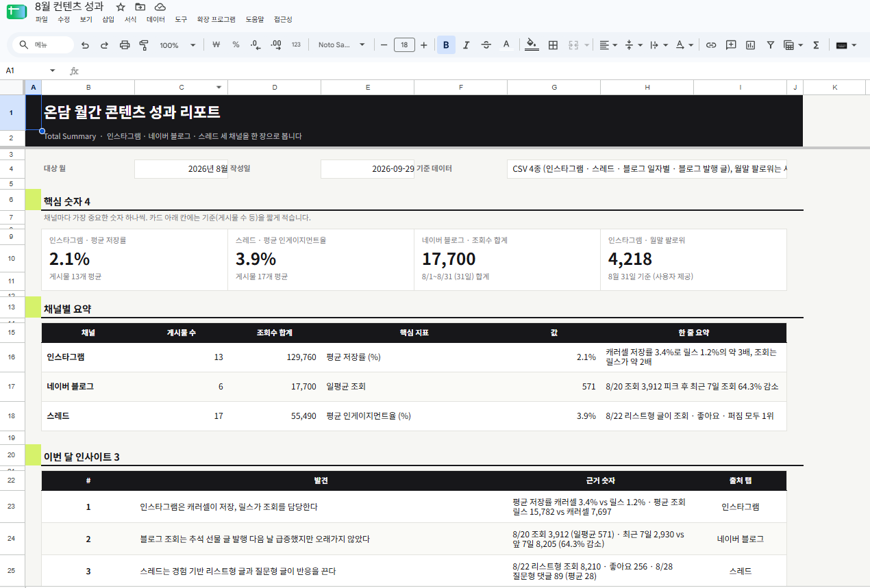The image size is (870, 588).
Task: Toggle strikethrough formatting
Action: 486,45
